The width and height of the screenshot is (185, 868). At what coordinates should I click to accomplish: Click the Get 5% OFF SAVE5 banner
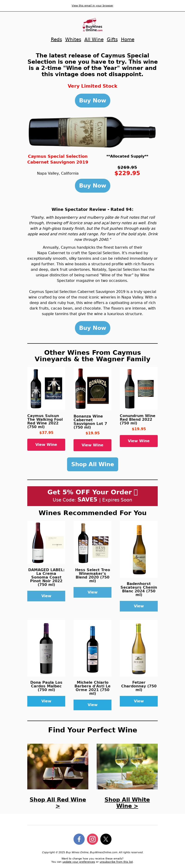92,496
